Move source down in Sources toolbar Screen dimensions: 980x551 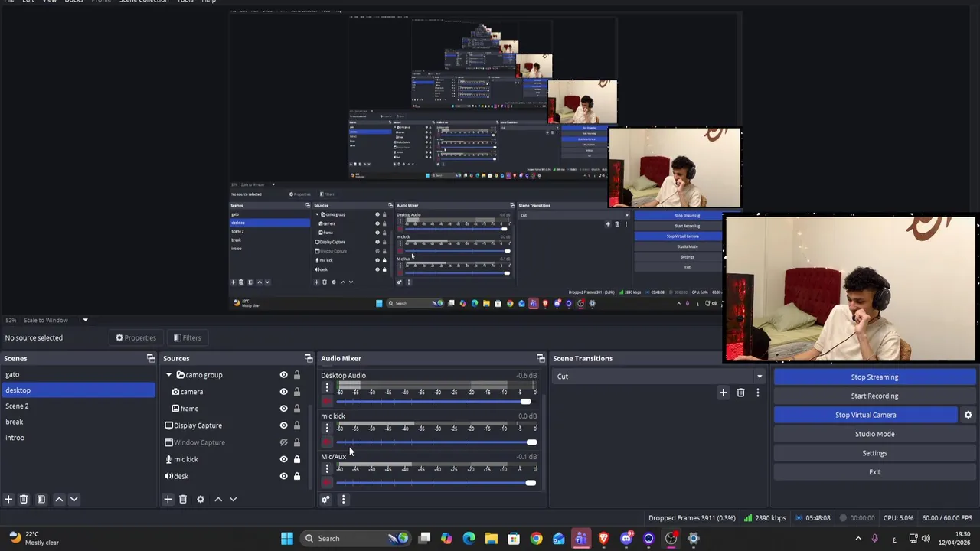click(x=233, y=499)
